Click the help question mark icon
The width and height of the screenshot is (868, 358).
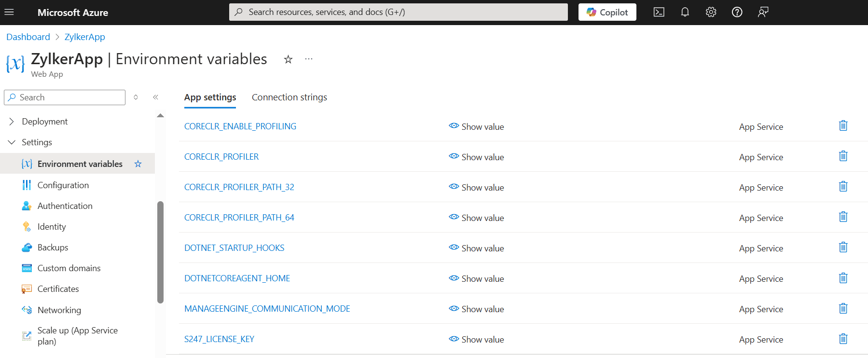pyautogui.click(x=737, y=12)
